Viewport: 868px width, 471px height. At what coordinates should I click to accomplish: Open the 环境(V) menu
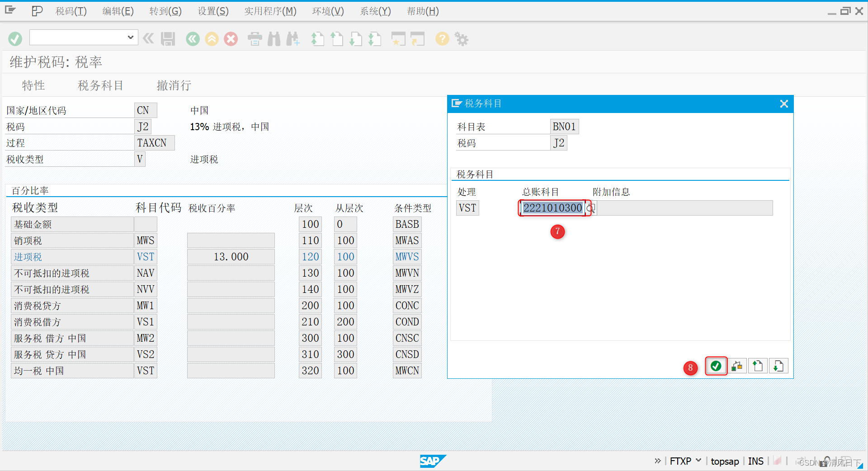tap(327, 11)
